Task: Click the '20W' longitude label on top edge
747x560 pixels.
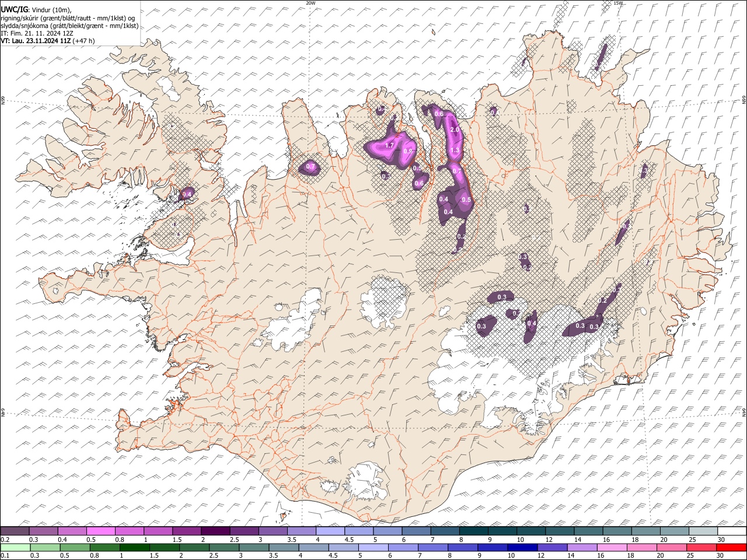Action: [x=311, y=3]
